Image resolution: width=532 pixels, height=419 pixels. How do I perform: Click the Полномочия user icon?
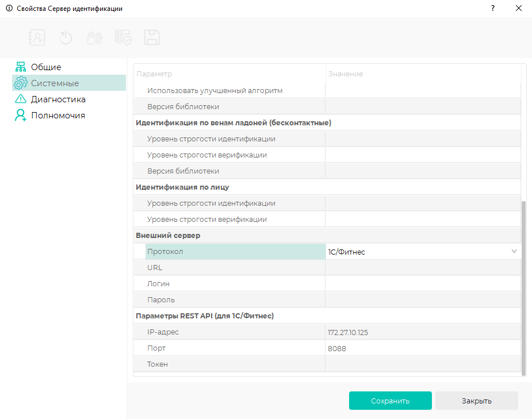click(x=21, y=116)
